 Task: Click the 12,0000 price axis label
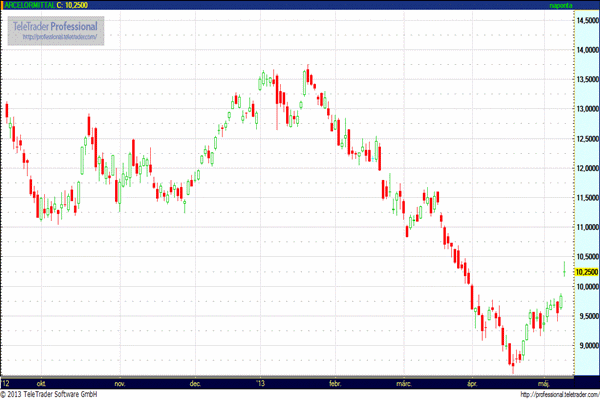pos(586,168)
